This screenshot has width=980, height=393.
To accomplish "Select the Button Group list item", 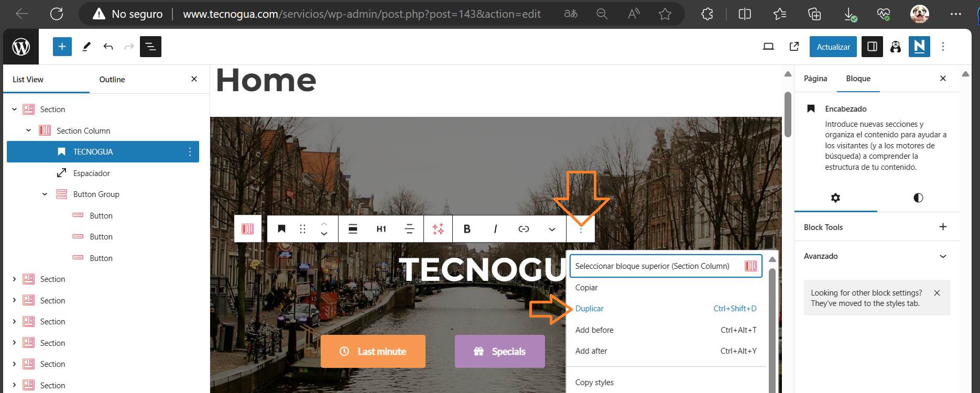I will tap(96, 194).
